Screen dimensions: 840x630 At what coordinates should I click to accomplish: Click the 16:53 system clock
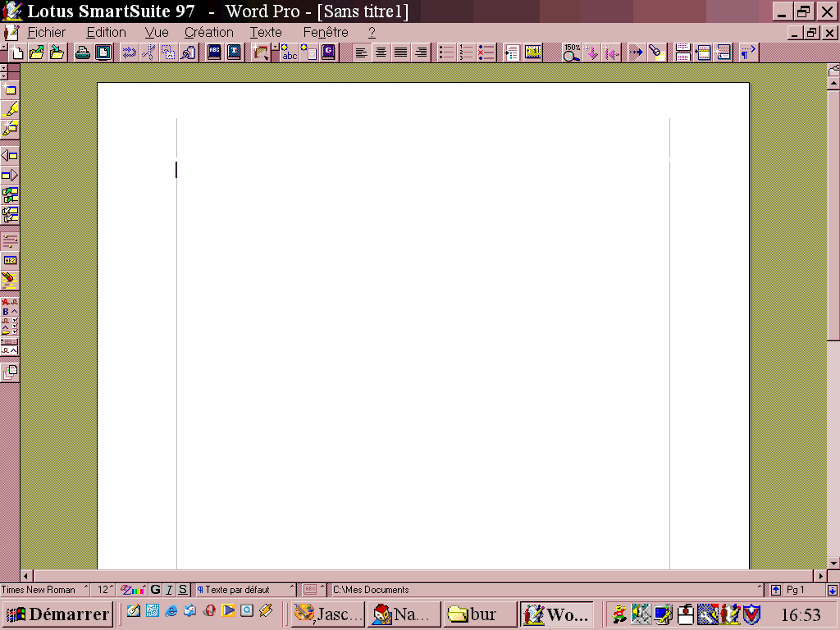tap(801, 614)
